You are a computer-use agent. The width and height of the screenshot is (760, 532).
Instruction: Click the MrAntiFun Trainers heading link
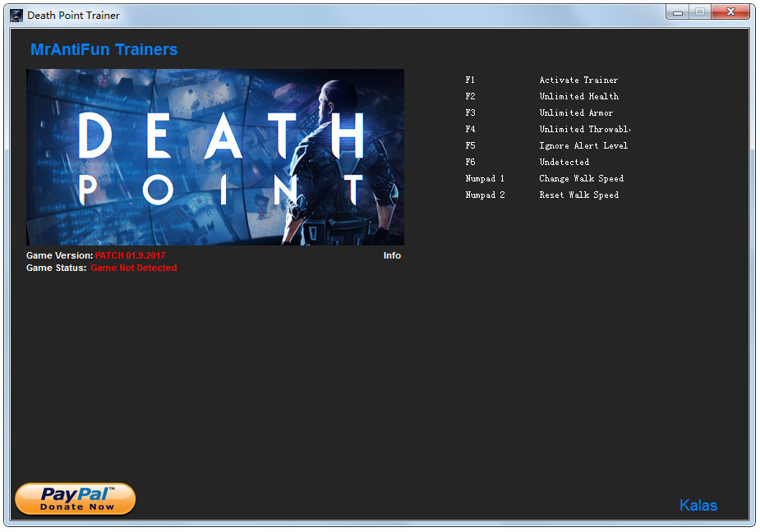104,49
